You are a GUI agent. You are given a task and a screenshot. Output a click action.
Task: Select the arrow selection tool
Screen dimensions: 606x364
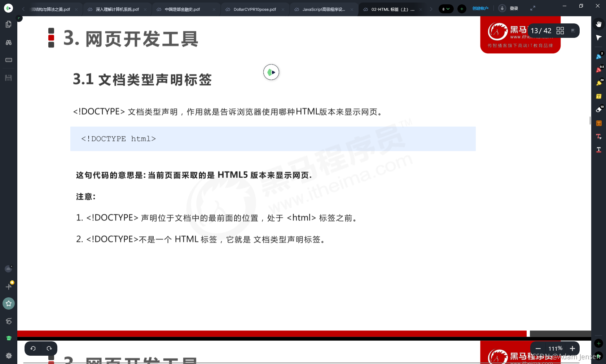[599, 37]
